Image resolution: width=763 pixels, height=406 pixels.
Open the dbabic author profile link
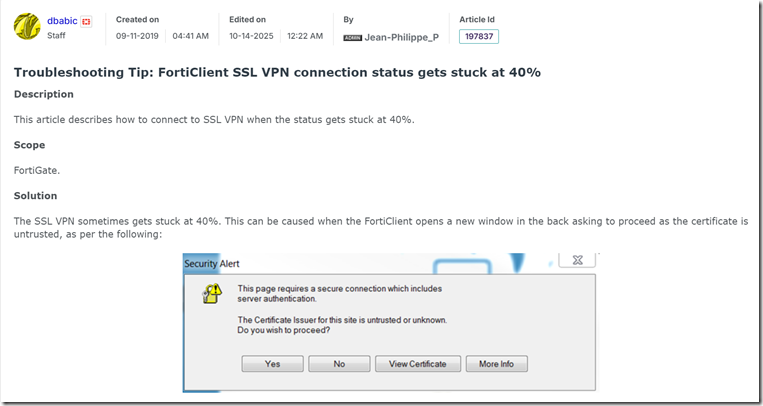(x=62, y=20)
